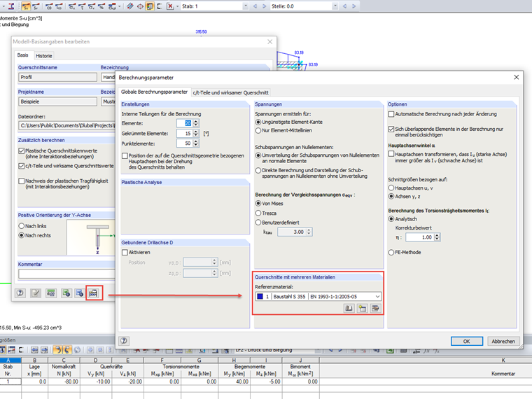
Task: Click blue save-defaults icon in Modell-Basisangaben dialog
Action: (79, 293)
